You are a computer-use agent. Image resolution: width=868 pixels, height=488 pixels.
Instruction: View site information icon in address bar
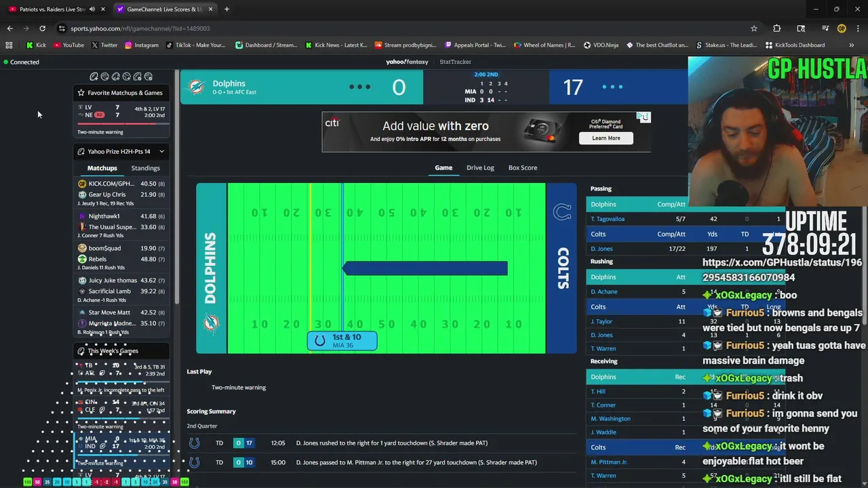[62, 28]
